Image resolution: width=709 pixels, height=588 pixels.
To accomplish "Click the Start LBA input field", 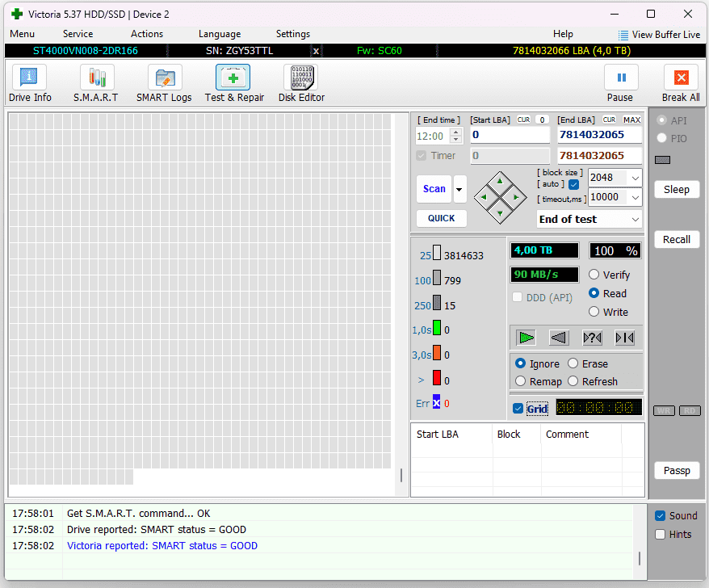I will pyautogui.click(x=510, y=135).
